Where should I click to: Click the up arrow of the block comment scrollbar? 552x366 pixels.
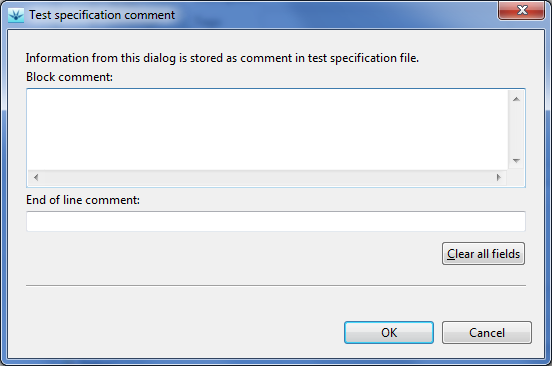[x=516, y=99]
